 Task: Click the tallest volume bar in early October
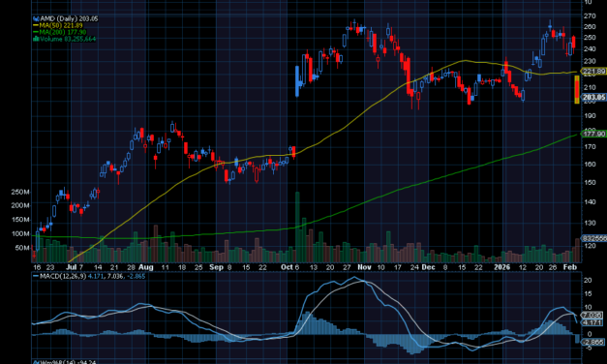pos(297,227)
